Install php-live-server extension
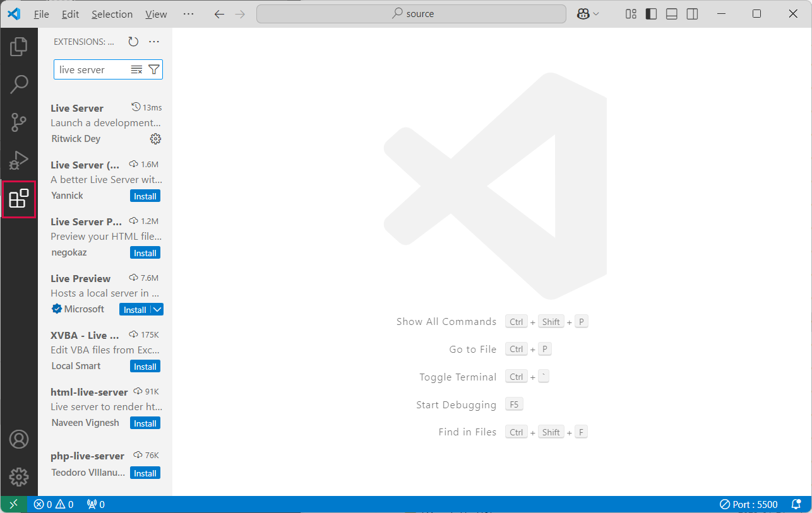 tap(145, 473)
